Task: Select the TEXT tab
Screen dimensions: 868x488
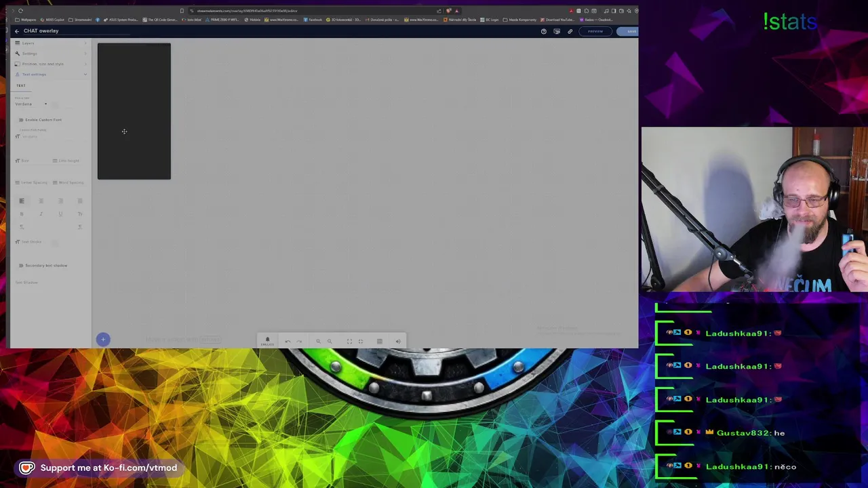Action: pyautogui.click(x=21, y=86)
